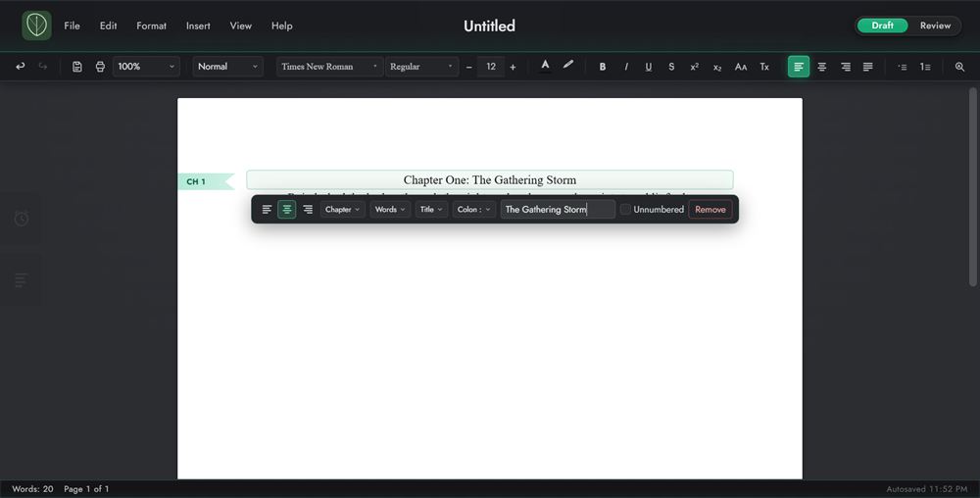Toggle underline formatting
The height and width of the screenshot is (498, 980).
point(649,67)
